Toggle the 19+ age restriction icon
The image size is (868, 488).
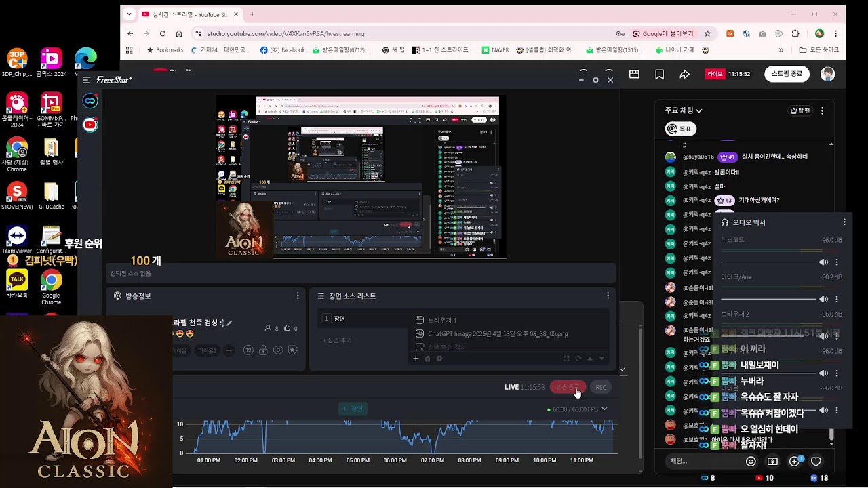click(x=248, y=350)
